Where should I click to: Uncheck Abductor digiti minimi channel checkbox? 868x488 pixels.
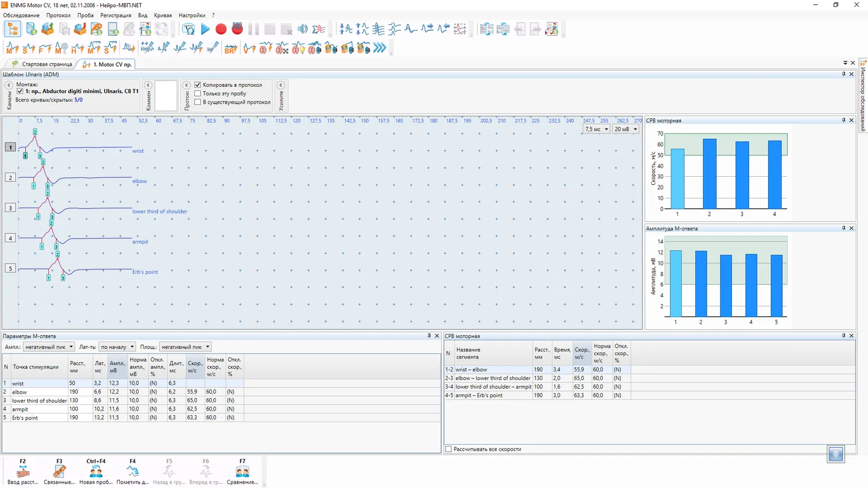coord(20,92)
